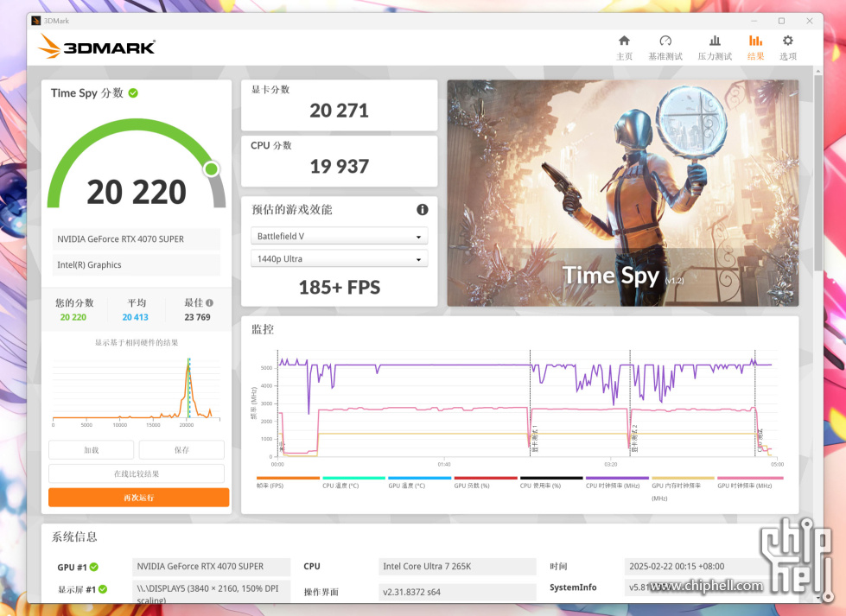Click the 监控 section heading
This screenshot has height=616, width=846.
pos(263,329)
